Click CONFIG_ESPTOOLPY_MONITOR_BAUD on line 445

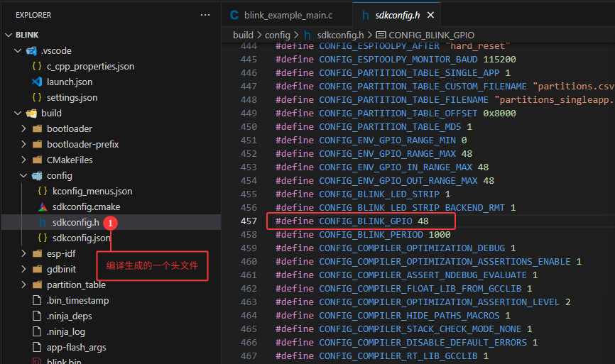[x=398, y=60]
